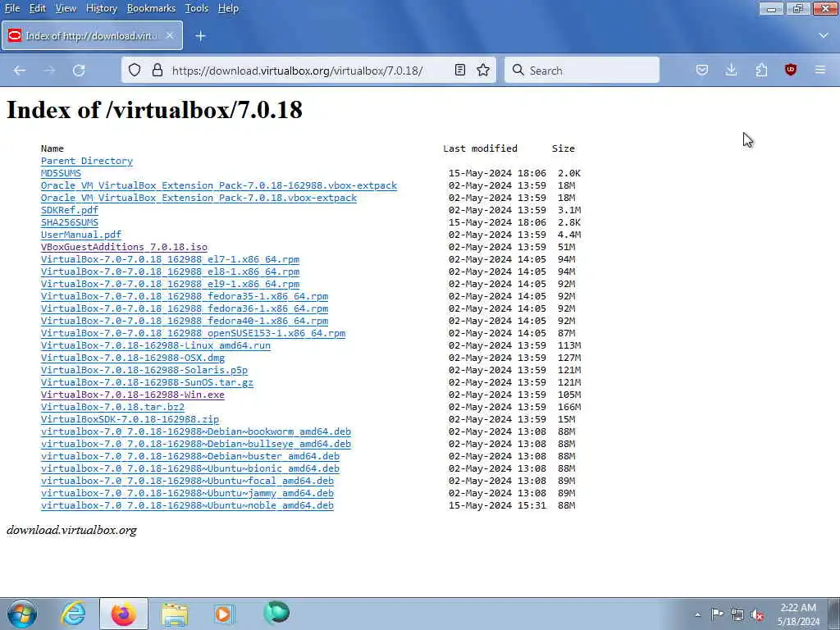840x630 pixels.
Task: Download the Ubuntu~jammy_amd64.deb package
Action: pyautogui.click(x=188, y=493)
